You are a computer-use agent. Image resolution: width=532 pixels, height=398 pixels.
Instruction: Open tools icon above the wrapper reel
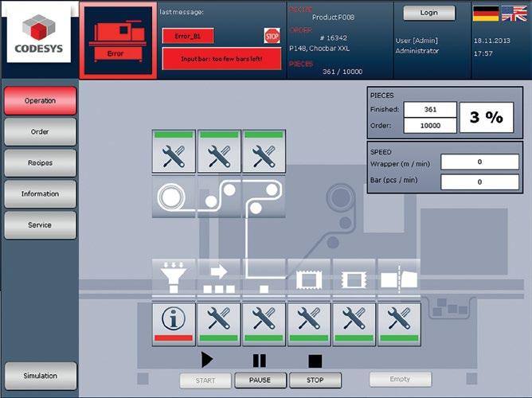(174, 151)
